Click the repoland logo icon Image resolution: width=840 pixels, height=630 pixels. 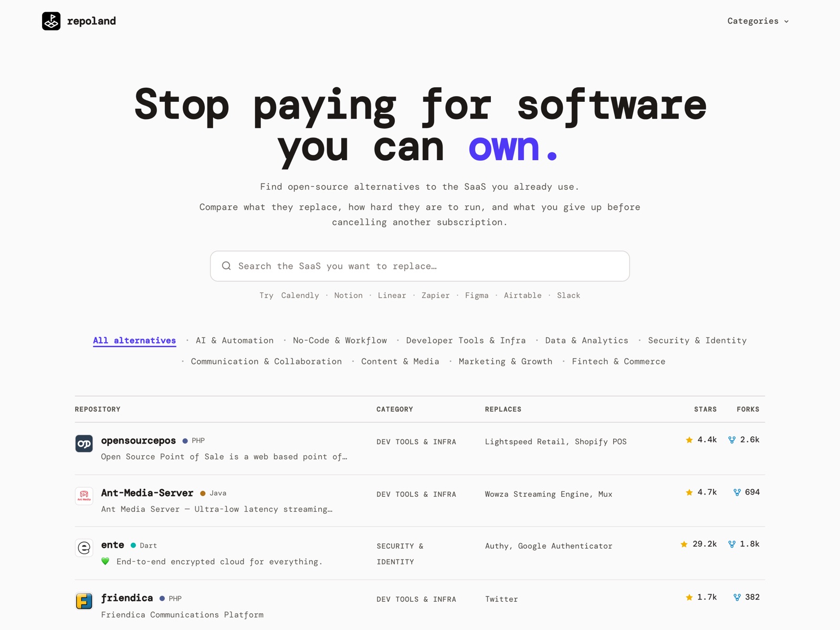point(51,21)
